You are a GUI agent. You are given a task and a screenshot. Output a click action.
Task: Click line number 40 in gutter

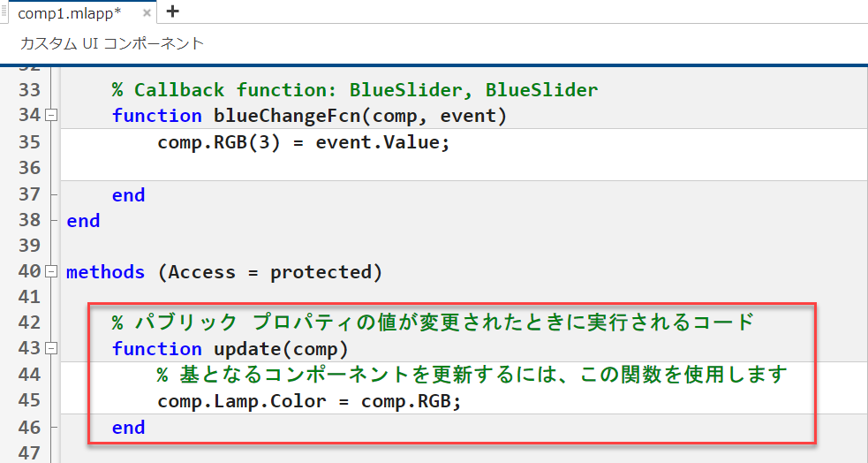pyautogui.click(x=29, y=272)
